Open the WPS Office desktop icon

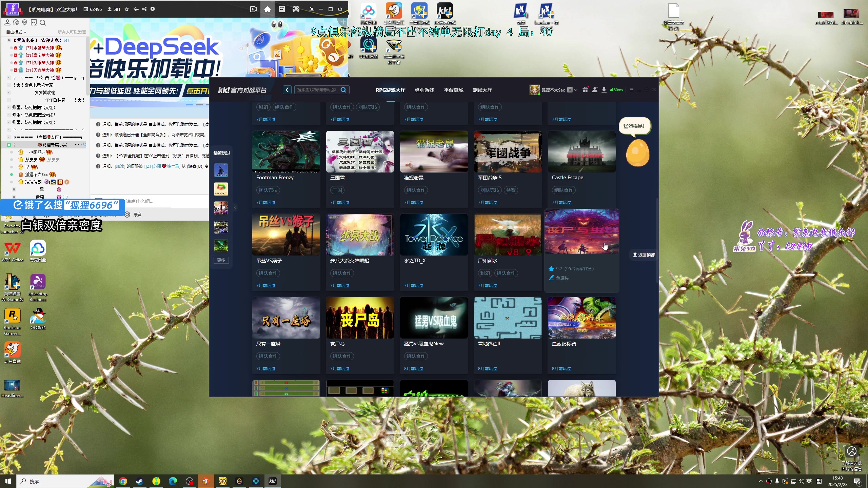(13, 251)
